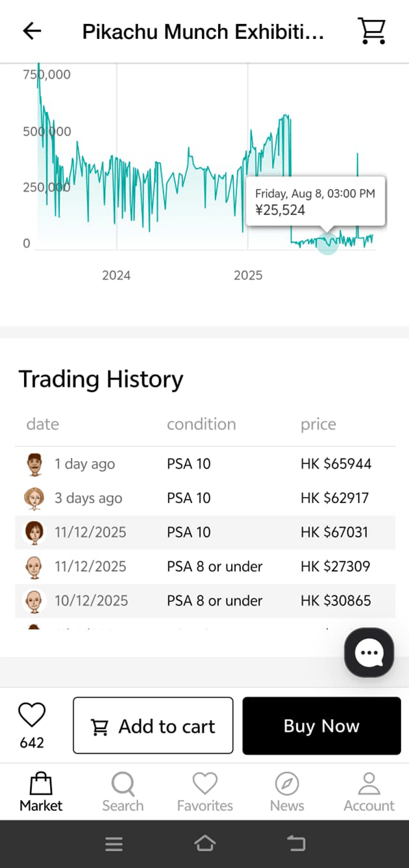
Task: Tap the Add to cart button
Action: tap(153, 726)
